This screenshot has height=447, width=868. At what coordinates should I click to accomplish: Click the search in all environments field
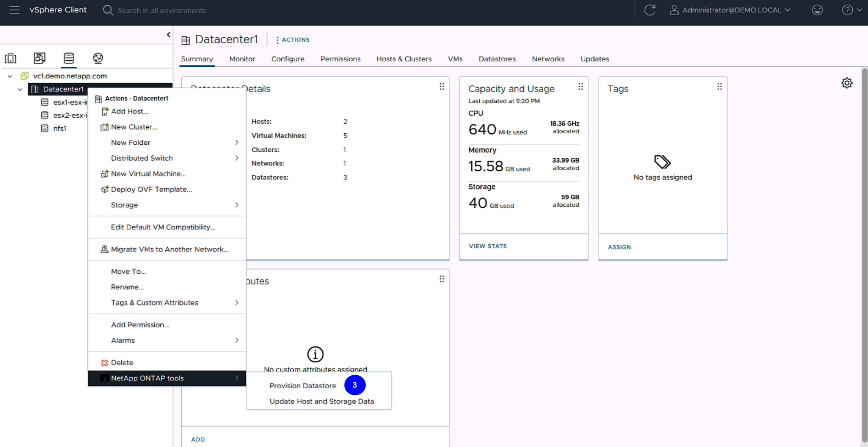pos(161,10)
